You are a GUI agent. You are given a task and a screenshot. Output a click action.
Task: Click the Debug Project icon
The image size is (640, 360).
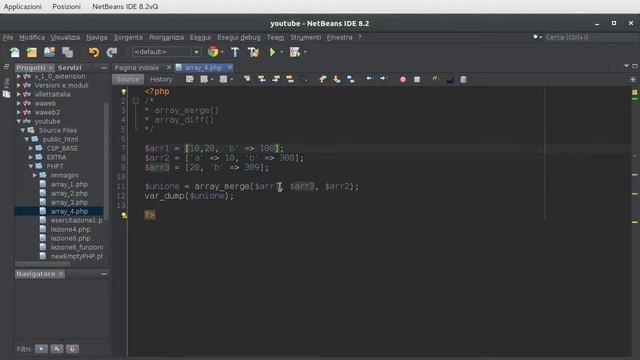coord(295,52)
